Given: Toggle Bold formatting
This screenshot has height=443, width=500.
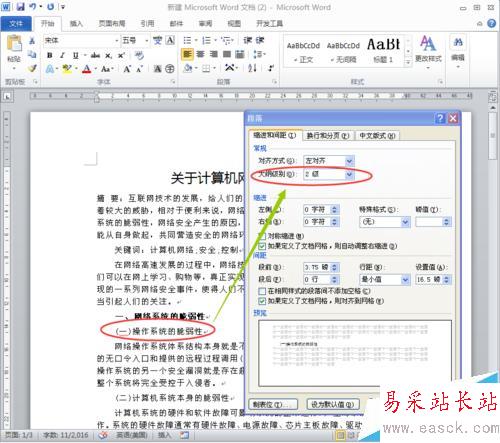Looking at the screenshot, I should 50,55.
